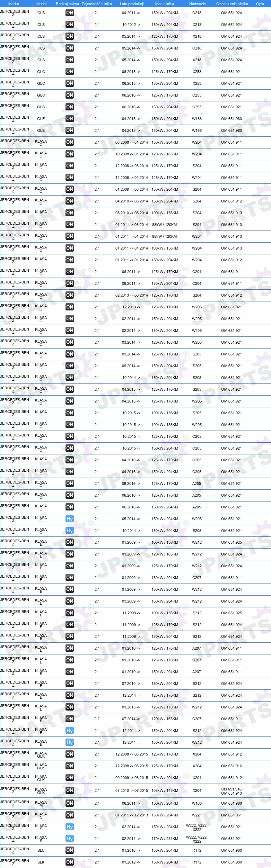Image resolution: width=271 pixels, height=868 pixels.
Task: Click the Rodzaj paliwa column header
Action: click(x=67, y=4)
